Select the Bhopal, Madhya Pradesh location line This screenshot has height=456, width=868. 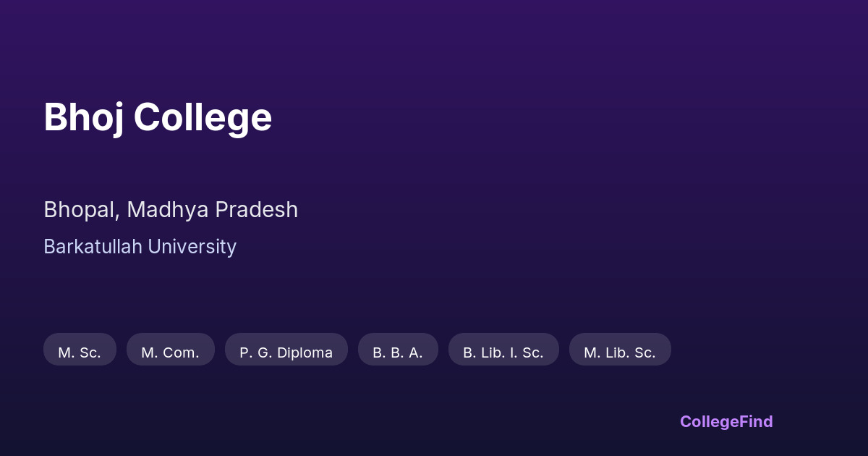point(171,210)
